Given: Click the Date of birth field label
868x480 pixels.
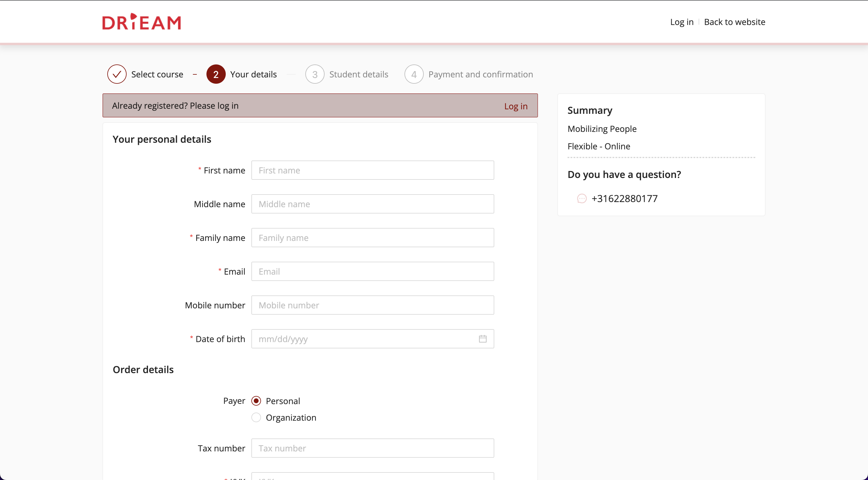Looking at the screenshot, I should 220,339.
